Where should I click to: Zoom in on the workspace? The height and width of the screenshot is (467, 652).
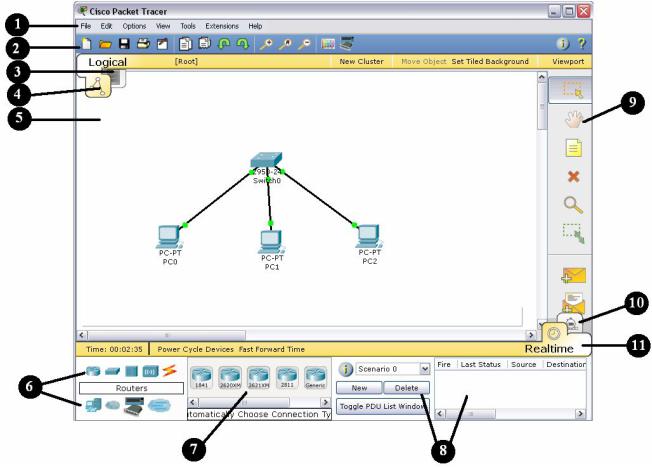266,44
